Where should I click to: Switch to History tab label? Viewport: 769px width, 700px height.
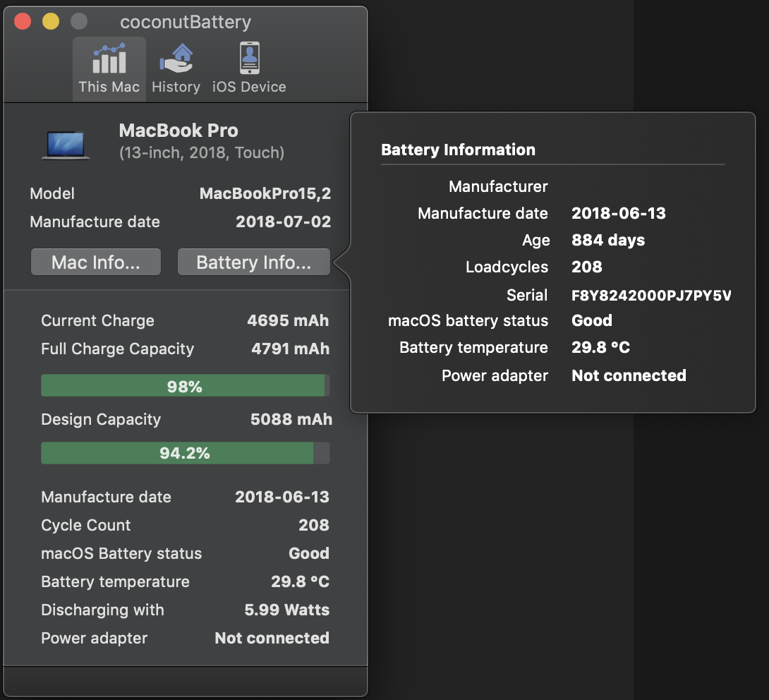[176, 87]
